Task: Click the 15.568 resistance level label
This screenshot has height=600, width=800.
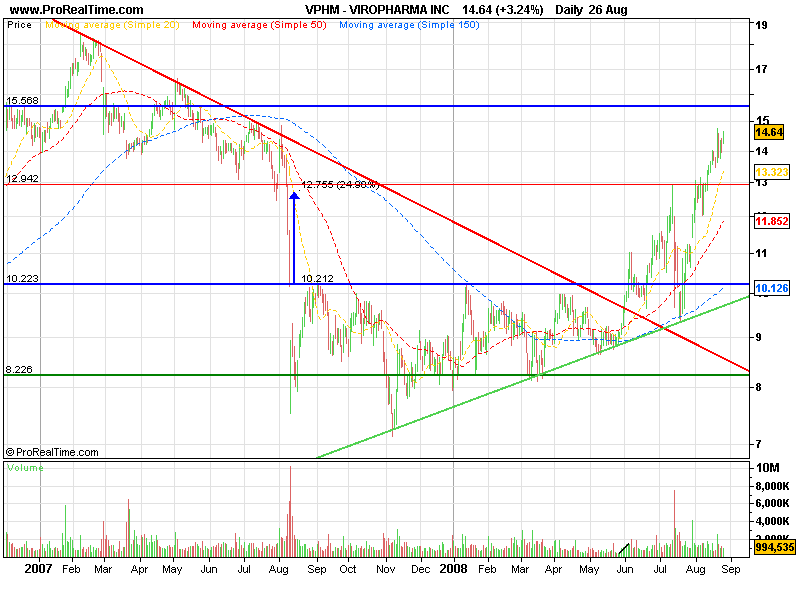Action: click(x=22, y=101)
